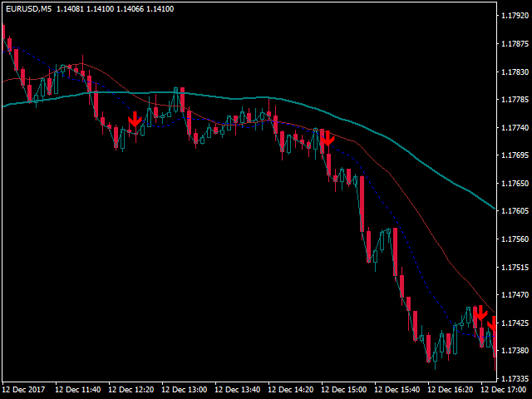Click the 12 Dec 13:40 time label
The height and width of the screenshot is (399, 532).
click(238, 389)
